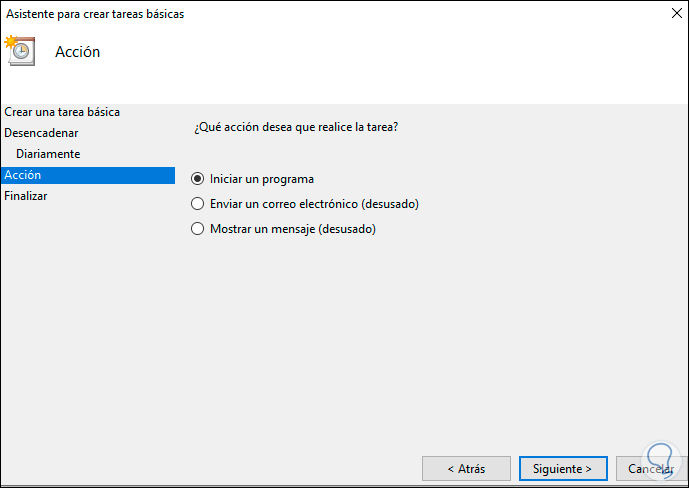Image resolution: width=689 pixels, height=488 pixels.
Task: Open the 'Desencadenar' step in the sidebar
Action: [41, 133]
